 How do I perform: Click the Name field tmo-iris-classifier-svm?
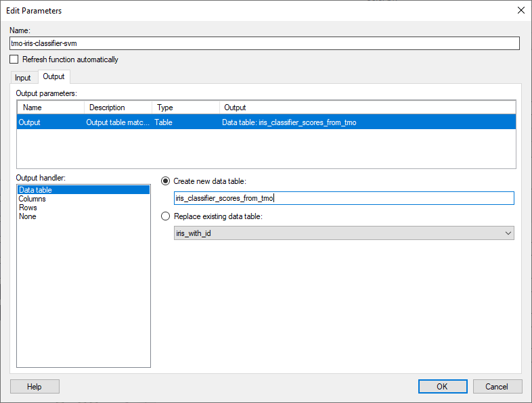tap(265, 43)
